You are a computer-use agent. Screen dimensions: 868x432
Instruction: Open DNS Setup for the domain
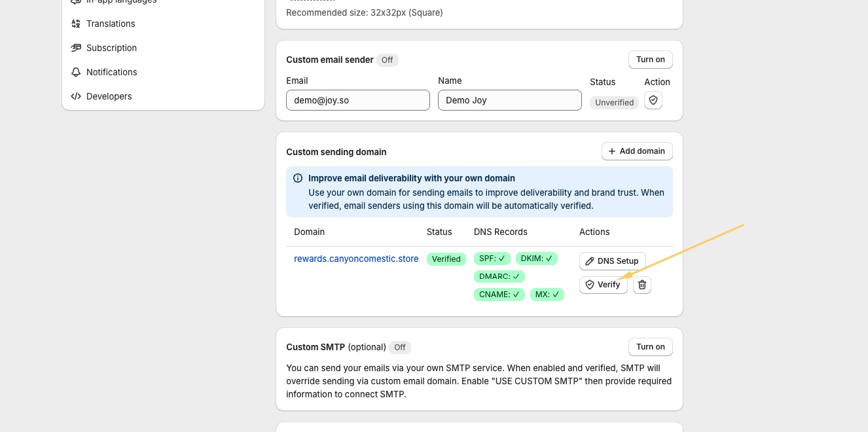612,261
